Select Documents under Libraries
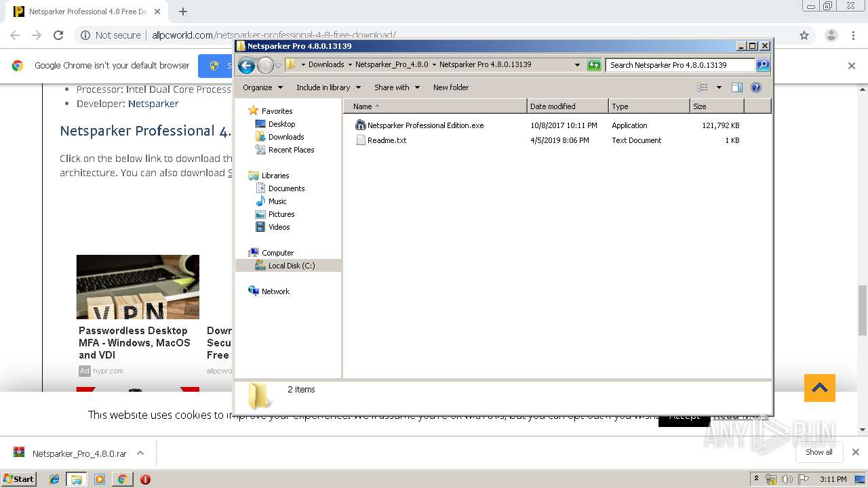Viewport: 868px width, 488px height. (286, 188)
